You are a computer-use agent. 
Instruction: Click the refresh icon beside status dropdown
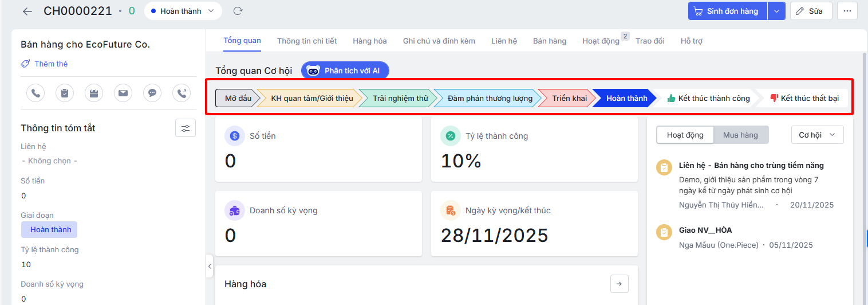coord(238,11)
